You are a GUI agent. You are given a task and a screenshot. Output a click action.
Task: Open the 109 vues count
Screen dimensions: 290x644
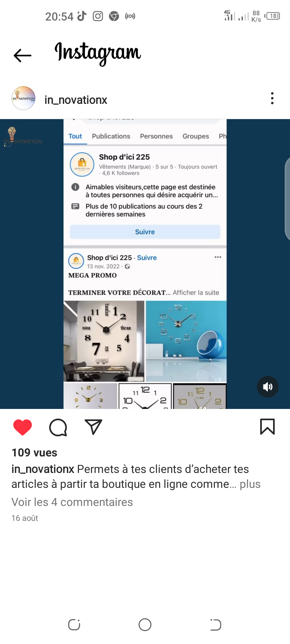(34, 452)
